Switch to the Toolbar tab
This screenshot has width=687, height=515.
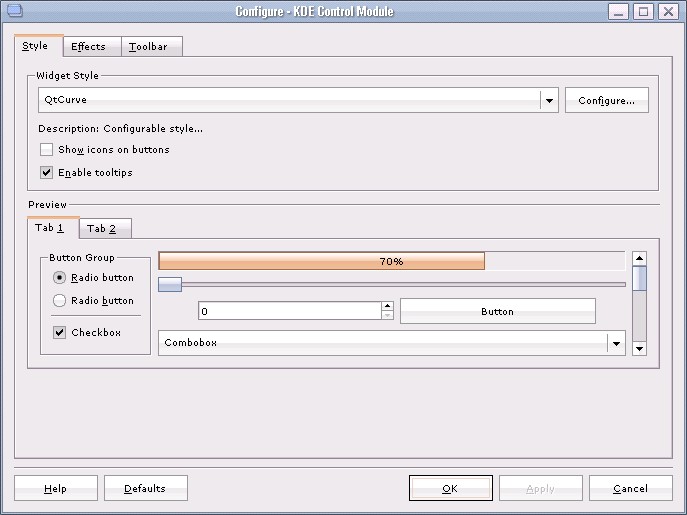(152, 46)
